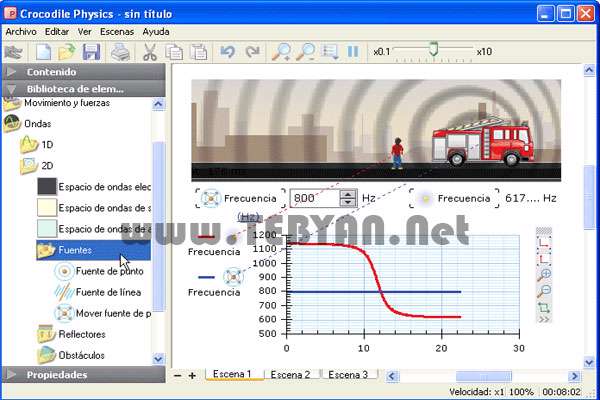The height and width of the screenshot is (400, 600).
Task: Zoom in on the graph
Action: tap(544, 275)
